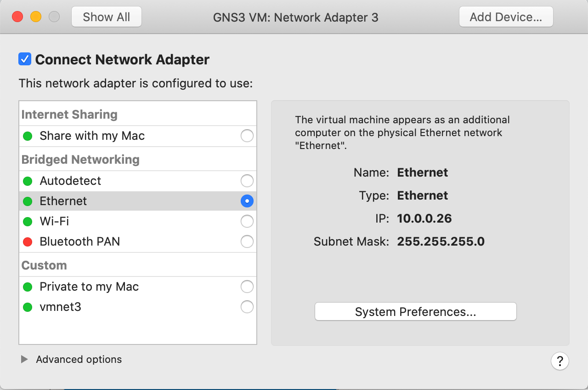588x390 pixels.
Task: Click green status dot beside Share with my Mac
Action: tap(28, 136)
